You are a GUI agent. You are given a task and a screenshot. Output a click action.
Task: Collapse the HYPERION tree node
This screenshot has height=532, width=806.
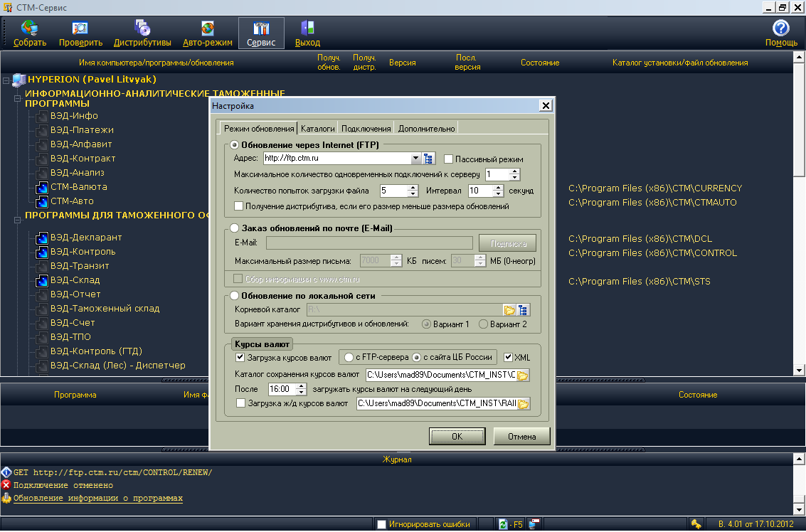(x=6, y=80)
